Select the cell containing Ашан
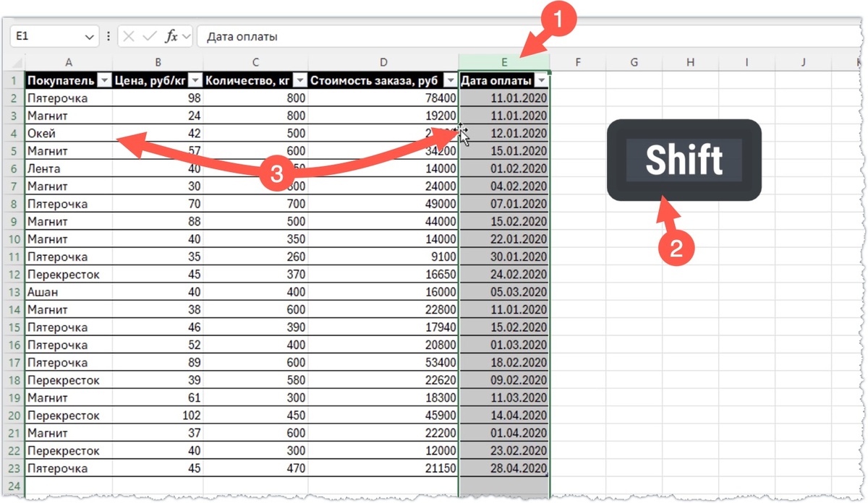 coord(69,292)
